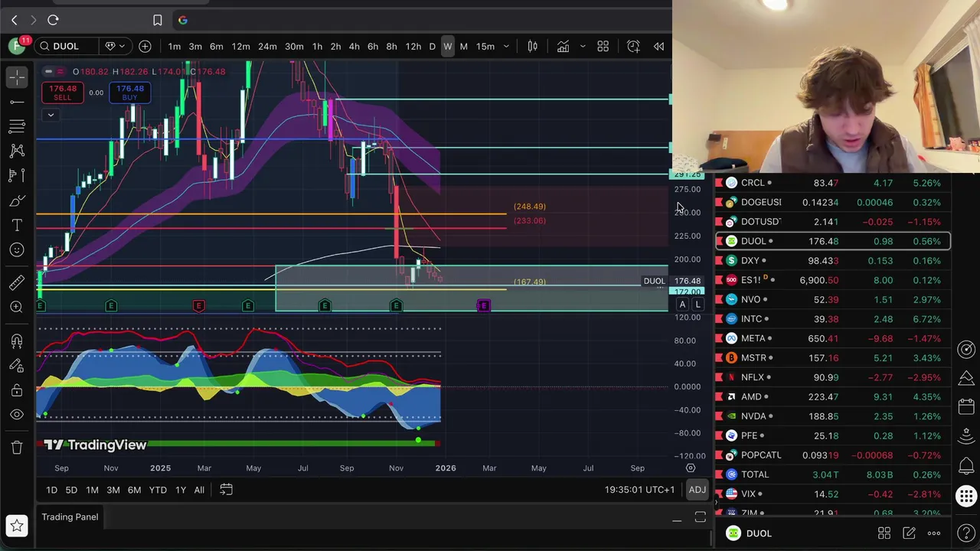Viewport: 980px width, 551px height.
Task: Select the D daily timeframe
Action: (432, 47)
